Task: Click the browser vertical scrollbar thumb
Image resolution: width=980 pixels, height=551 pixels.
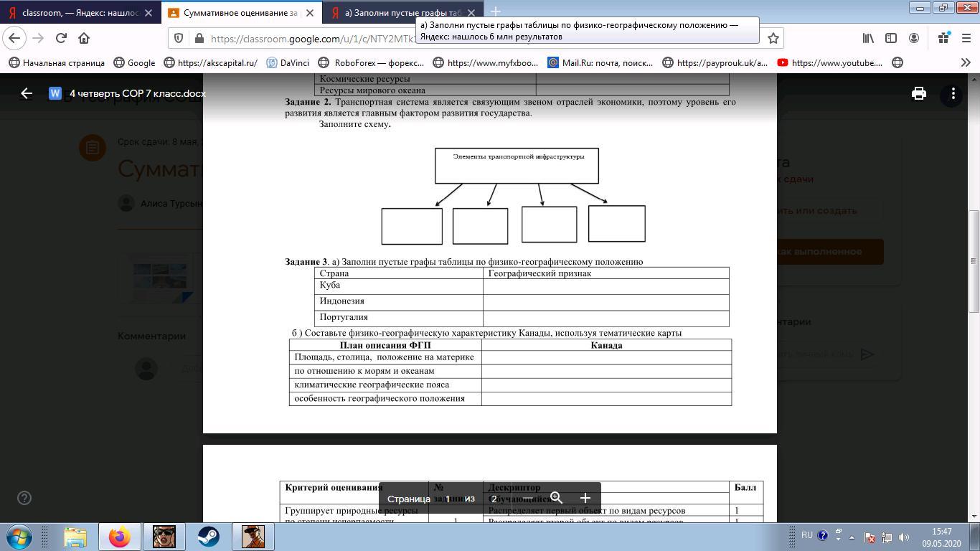Action: click(x=974, y=260)
